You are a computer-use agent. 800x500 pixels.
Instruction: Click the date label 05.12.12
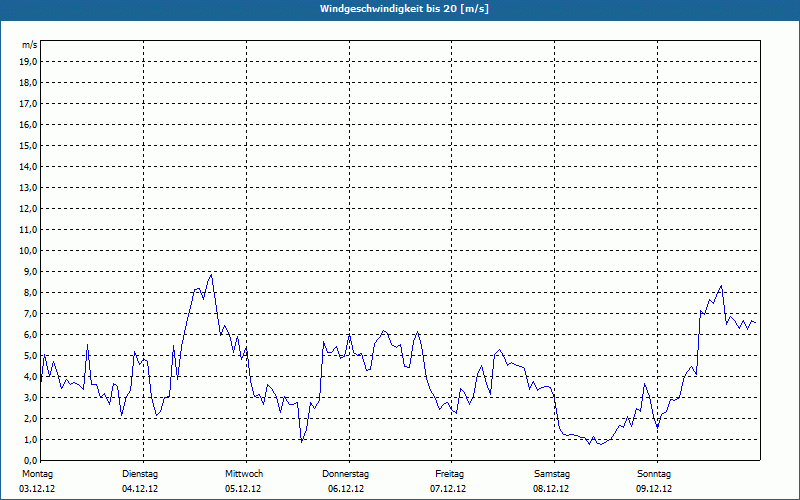click(x=243, y=489)
